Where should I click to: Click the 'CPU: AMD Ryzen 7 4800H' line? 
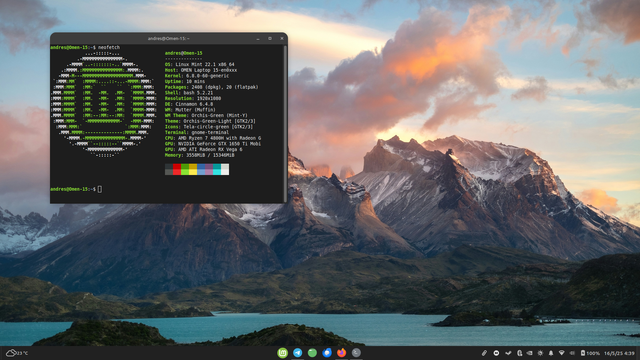click(213, 139)
